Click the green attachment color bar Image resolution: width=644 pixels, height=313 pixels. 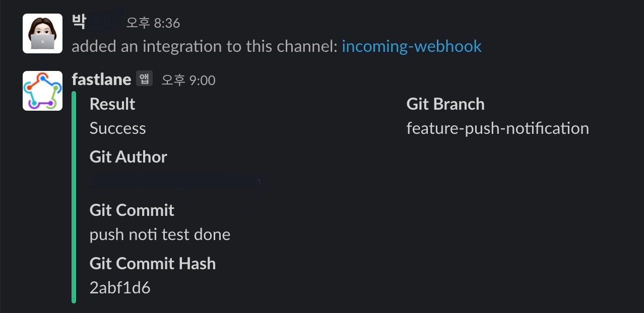pyautogui.click(x=74, y=196)
